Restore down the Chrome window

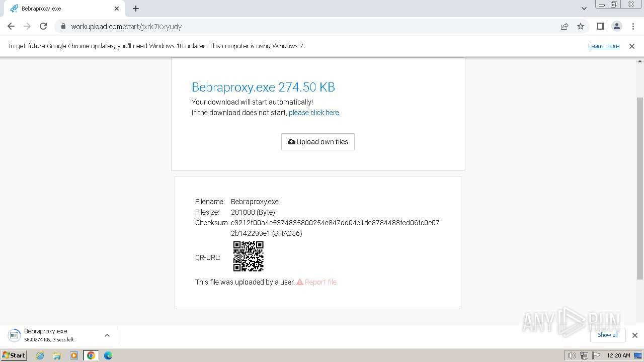(614, 4)
